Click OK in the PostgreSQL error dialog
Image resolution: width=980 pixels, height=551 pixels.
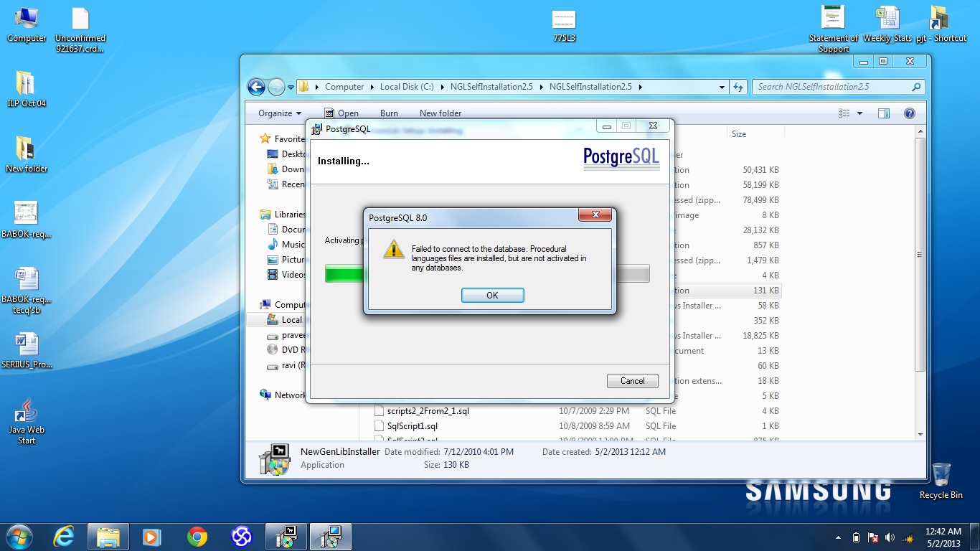(492, 296)
